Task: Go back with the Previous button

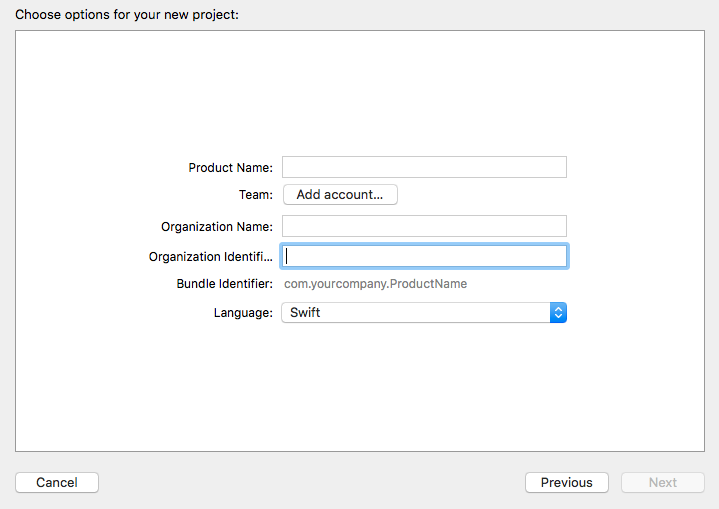Action: 567,482
